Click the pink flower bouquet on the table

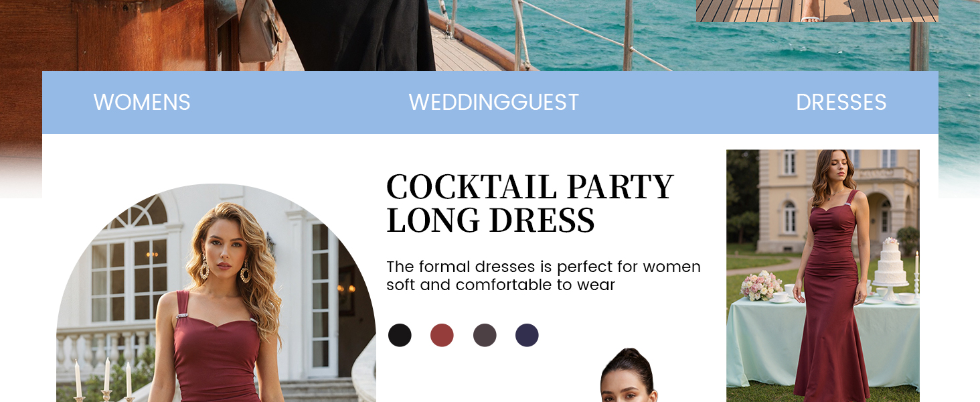(762, 285)
